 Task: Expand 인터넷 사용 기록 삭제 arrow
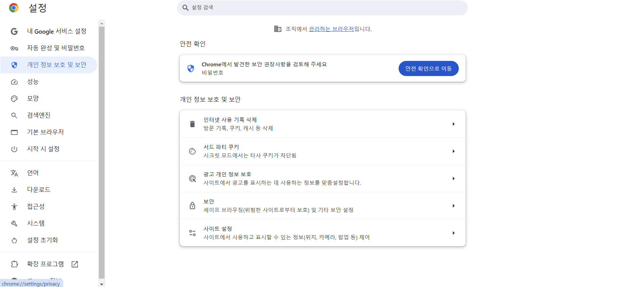coord(453,124)
